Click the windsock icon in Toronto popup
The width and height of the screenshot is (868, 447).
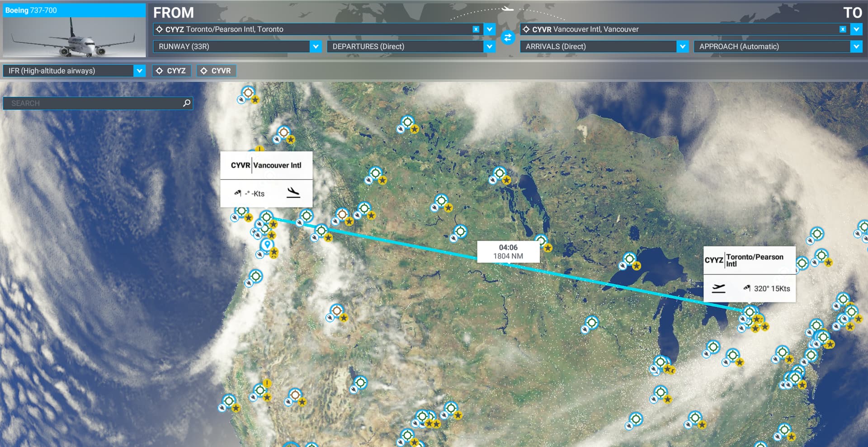747,288
